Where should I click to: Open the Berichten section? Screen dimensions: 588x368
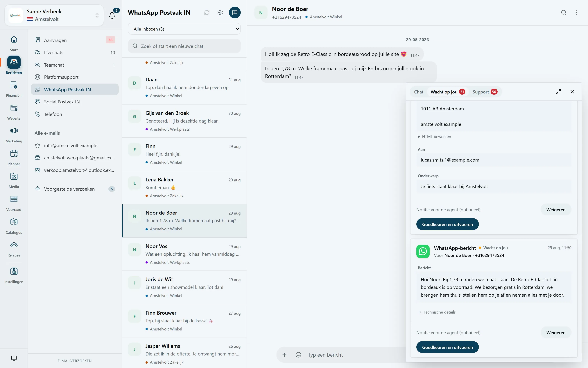(x=14, y=65)
